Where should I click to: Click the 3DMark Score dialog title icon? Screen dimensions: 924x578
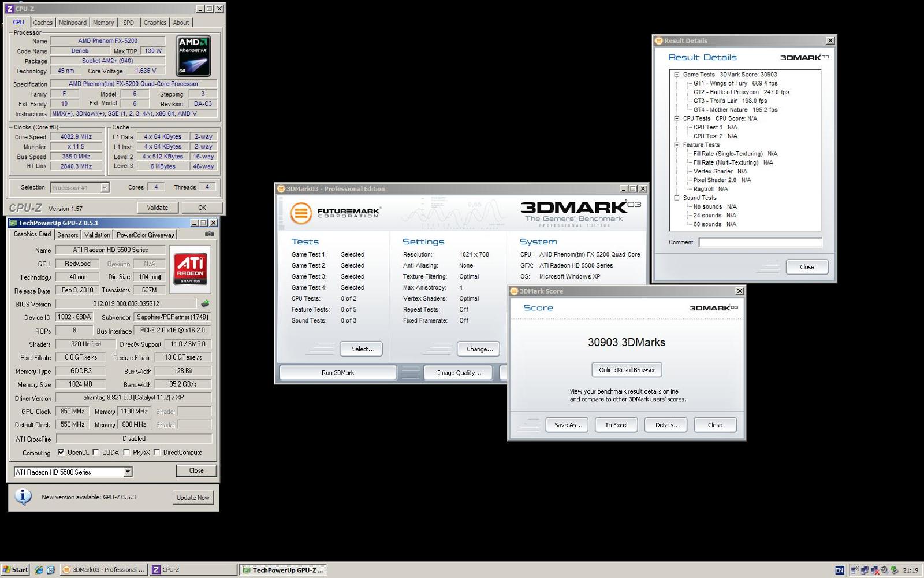514,291
